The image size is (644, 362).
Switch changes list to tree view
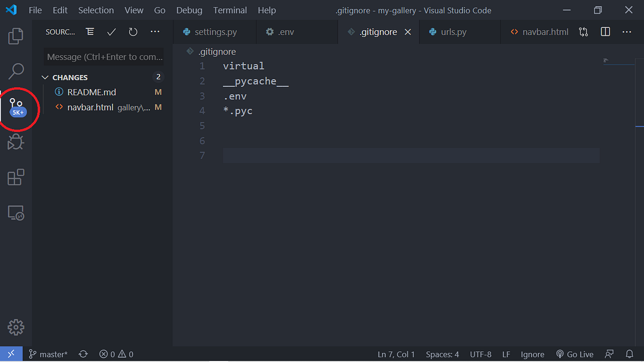point(90,32)
